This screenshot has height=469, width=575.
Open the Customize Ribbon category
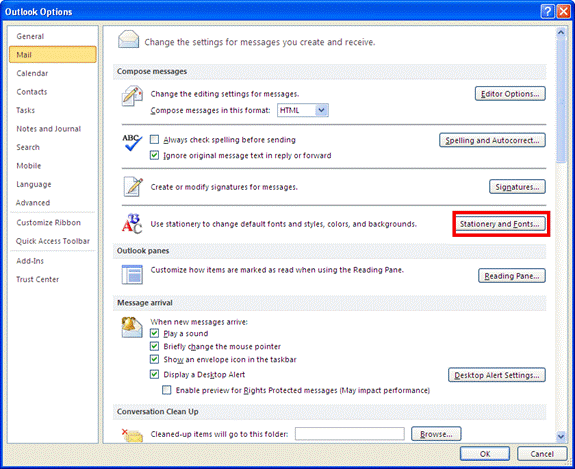tap(53, 223)
